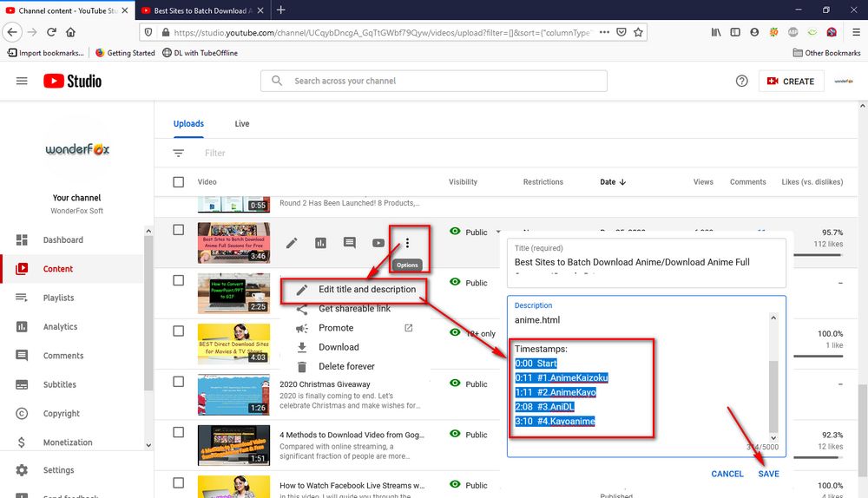Check the box for the Direct Download Sites video
The image size is (868, 498).
(178, 331)
